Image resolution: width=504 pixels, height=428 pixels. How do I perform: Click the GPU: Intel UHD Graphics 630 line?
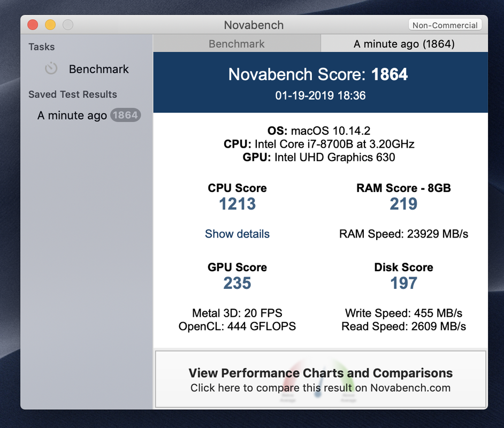point(319,157)
